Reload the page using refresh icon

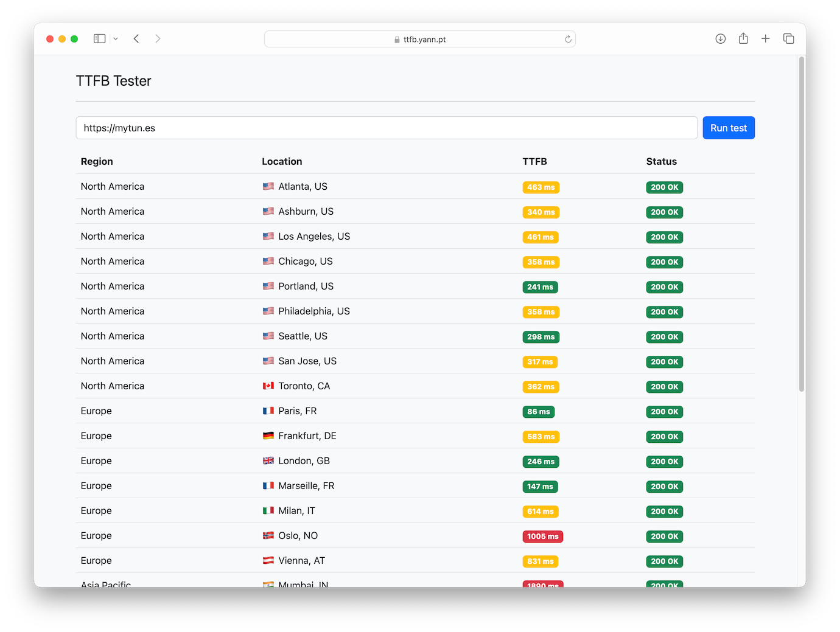[x=568, y=40]
